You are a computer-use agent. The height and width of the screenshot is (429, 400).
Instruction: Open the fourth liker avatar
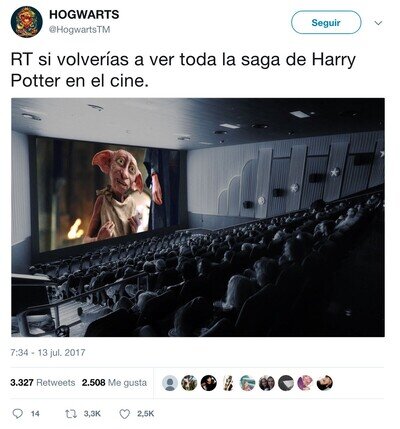pos(228,383)
